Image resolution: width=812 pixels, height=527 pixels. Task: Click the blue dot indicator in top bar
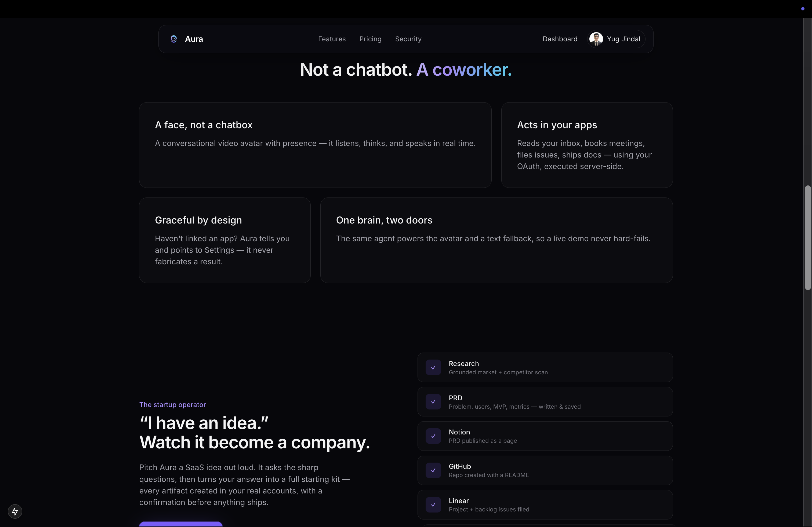click(802, 9)
